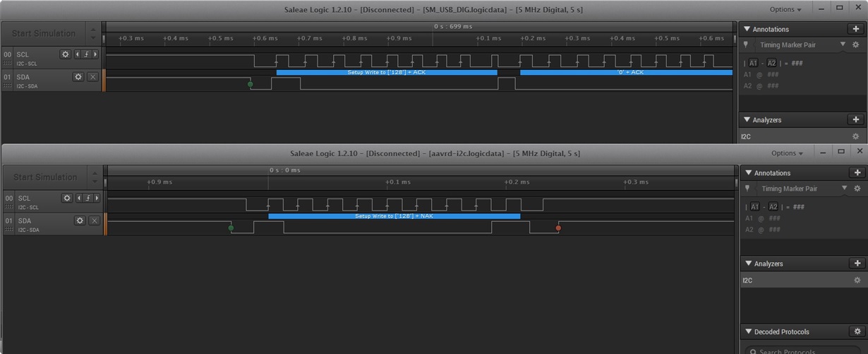Open SDA channel settings gear in top window
Viewport: 868px width, 354px height.
(78, 76)
